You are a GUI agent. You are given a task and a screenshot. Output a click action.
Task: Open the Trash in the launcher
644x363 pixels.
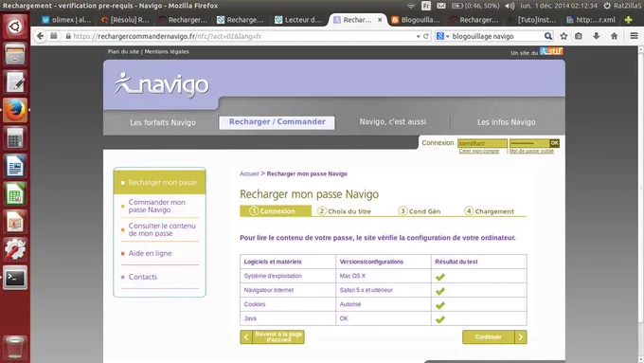pos(15,348)
